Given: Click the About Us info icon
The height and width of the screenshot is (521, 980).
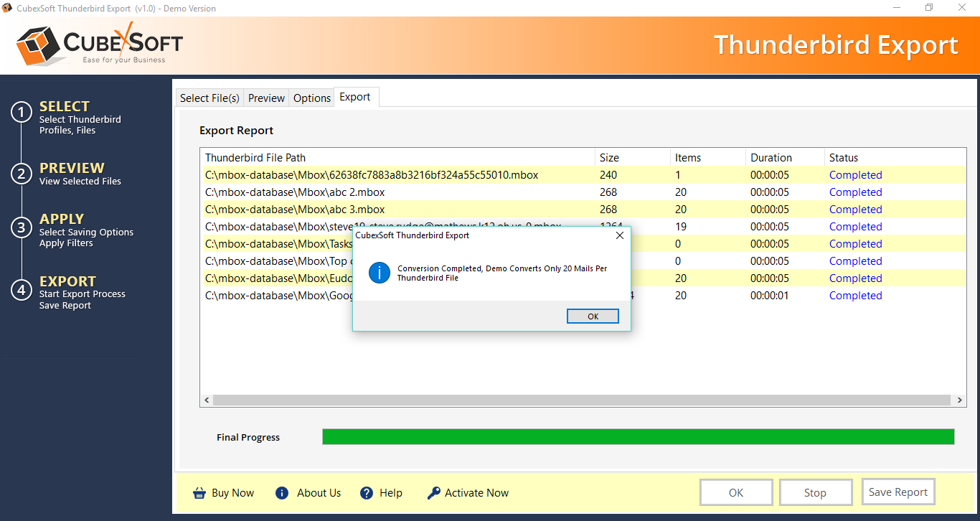Looking at the screenshot, I should [x=282, y=493].
